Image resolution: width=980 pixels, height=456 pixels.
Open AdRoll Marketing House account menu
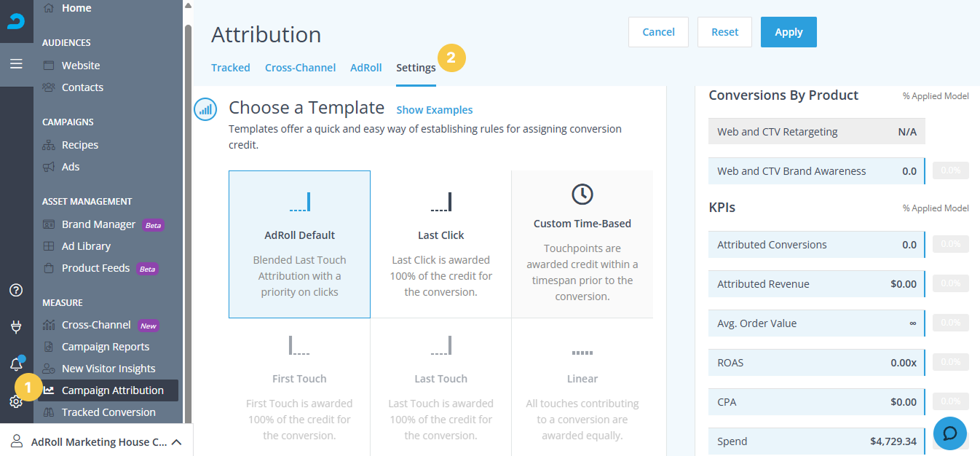tap(96, 441)
